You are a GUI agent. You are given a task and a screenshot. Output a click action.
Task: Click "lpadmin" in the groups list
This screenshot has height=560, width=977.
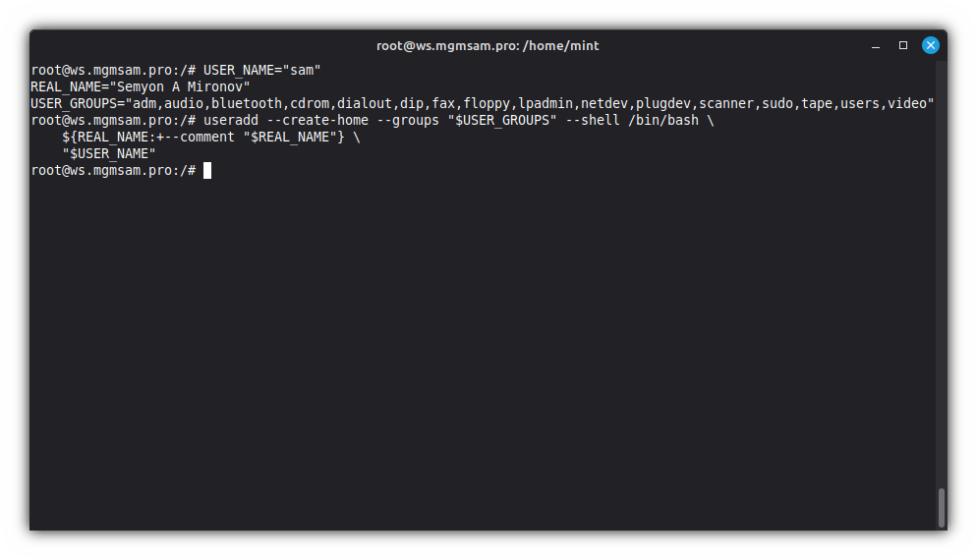pos(546,103)
